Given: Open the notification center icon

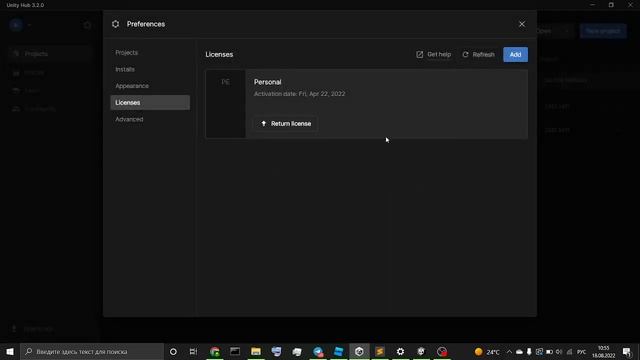Looking at the screenshot, I should 627,351.
